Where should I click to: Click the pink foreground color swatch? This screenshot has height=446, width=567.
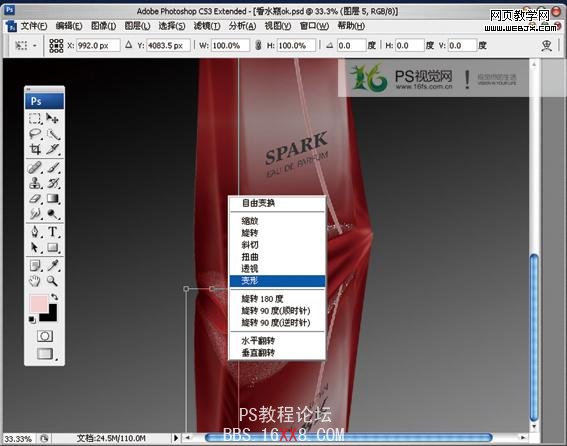coord(39,303)
